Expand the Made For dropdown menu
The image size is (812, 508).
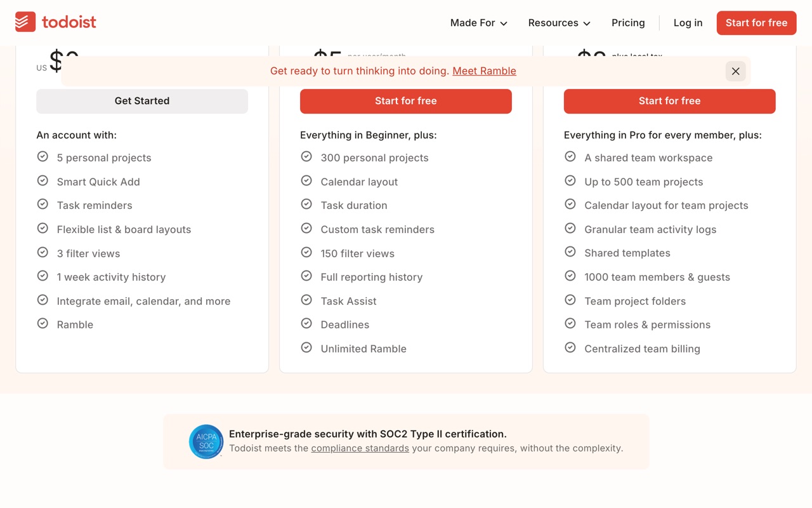[479, 23]
